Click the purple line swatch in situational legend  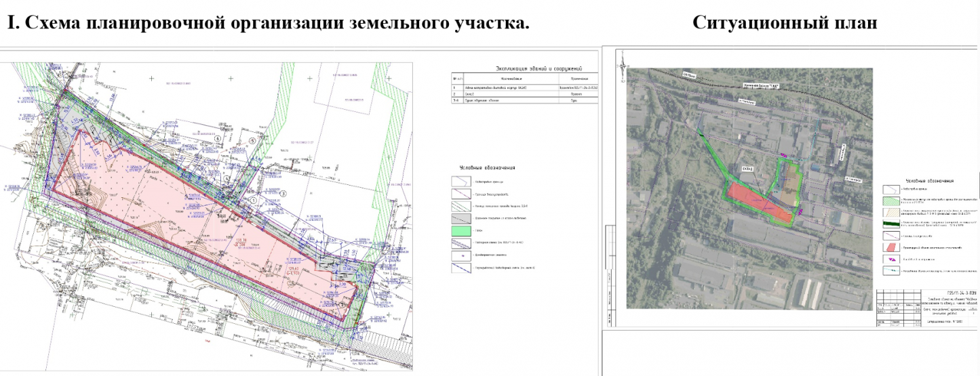pyautogui.click(x=891, y=236)
